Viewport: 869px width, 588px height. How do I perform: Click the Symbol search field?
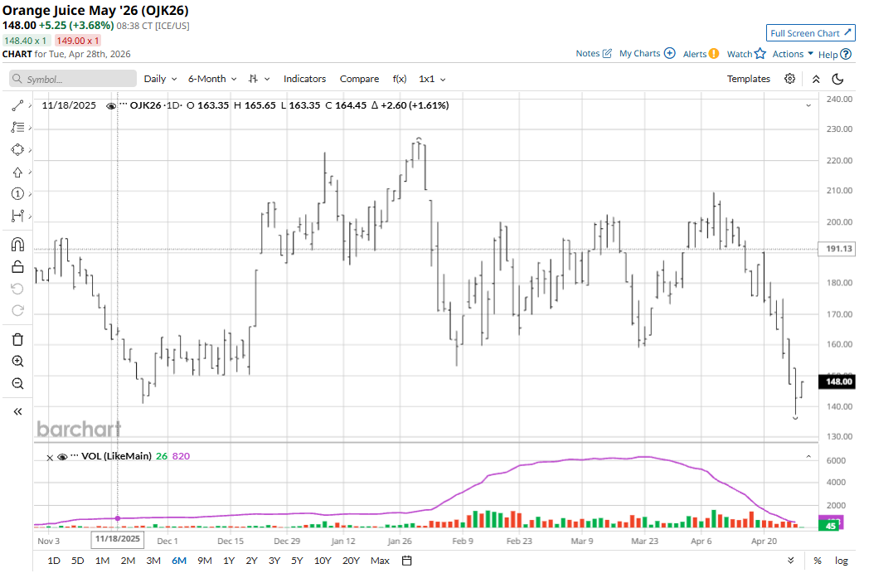tap(73, 79)
